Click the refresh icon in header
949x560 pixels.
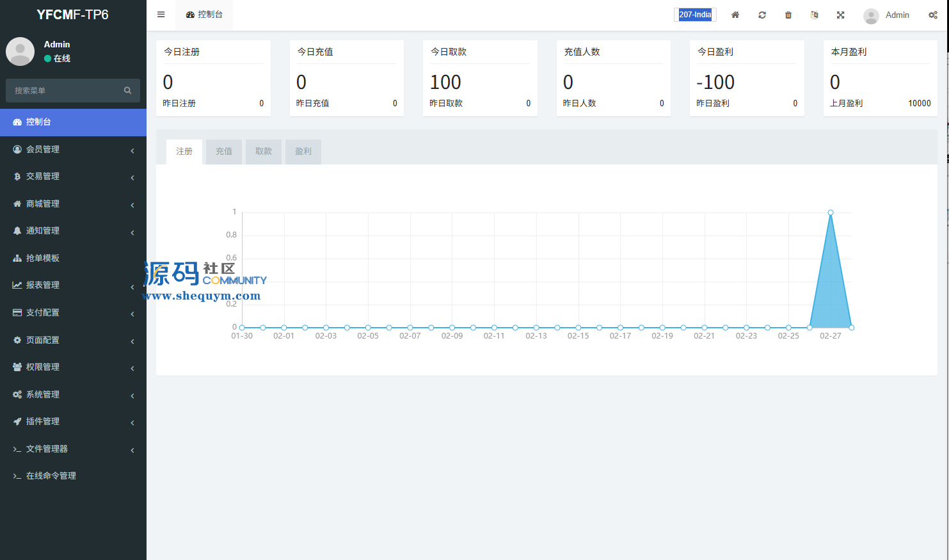pos(762,15)
